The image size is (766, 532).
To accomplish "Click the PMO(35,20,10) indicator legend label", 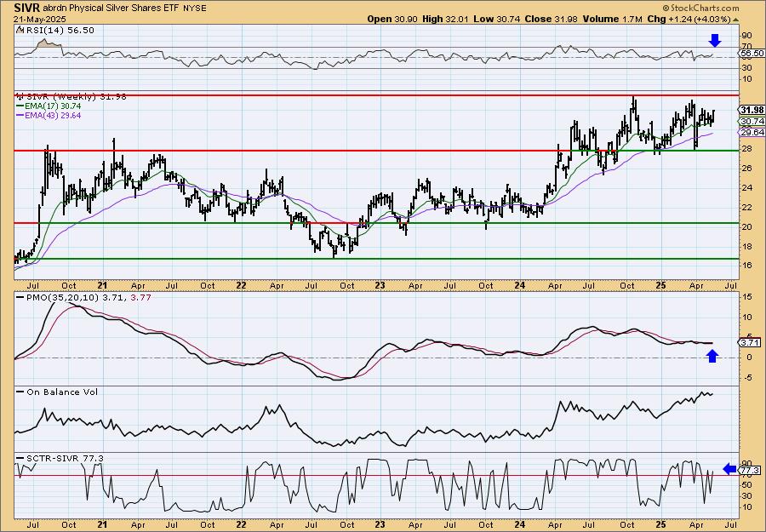I will tap(62, 298).
